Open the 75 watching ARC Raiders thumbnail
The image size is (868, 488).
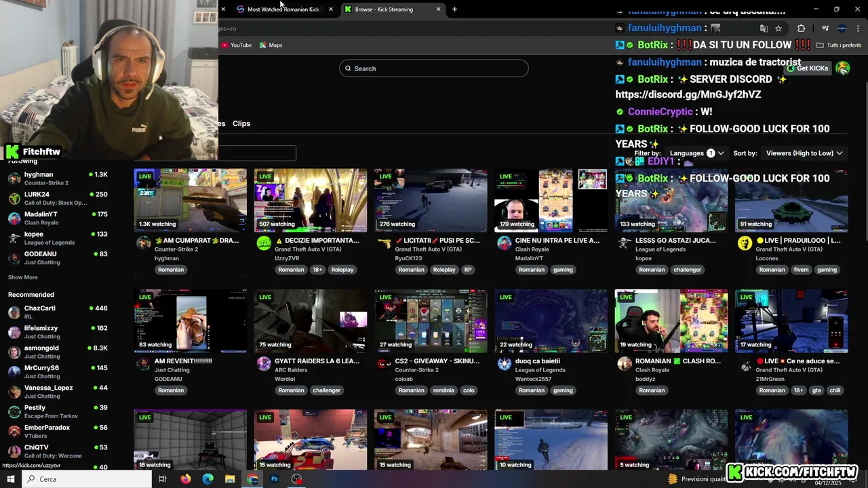(311, 321)
